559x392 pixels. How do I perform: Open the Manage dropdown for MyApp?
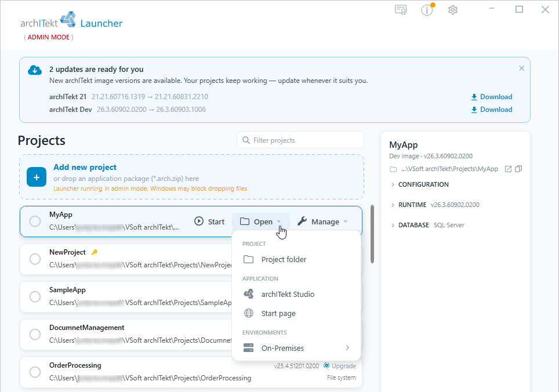pyautogui.click(x=322, y=222)
